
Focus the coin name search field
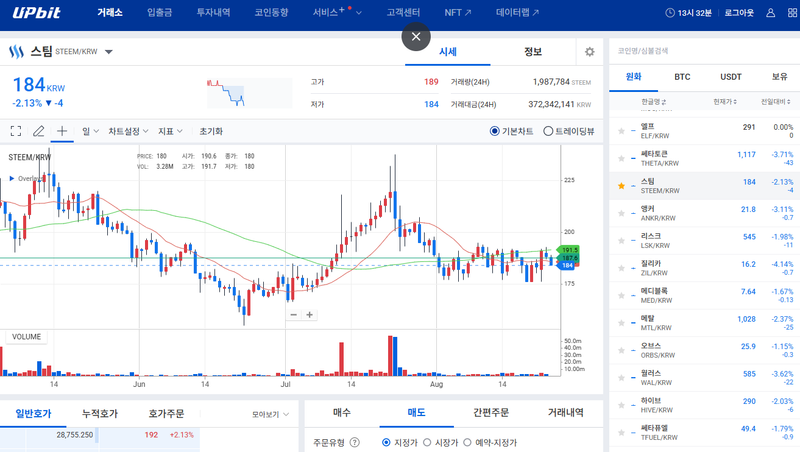click(x=704, y=51)
